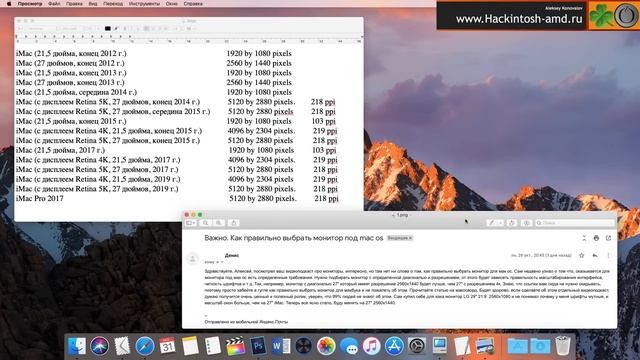Open Photos from the Dock
Image resolution: width=640 pixels, height=360 pixels.
(326, 346)
